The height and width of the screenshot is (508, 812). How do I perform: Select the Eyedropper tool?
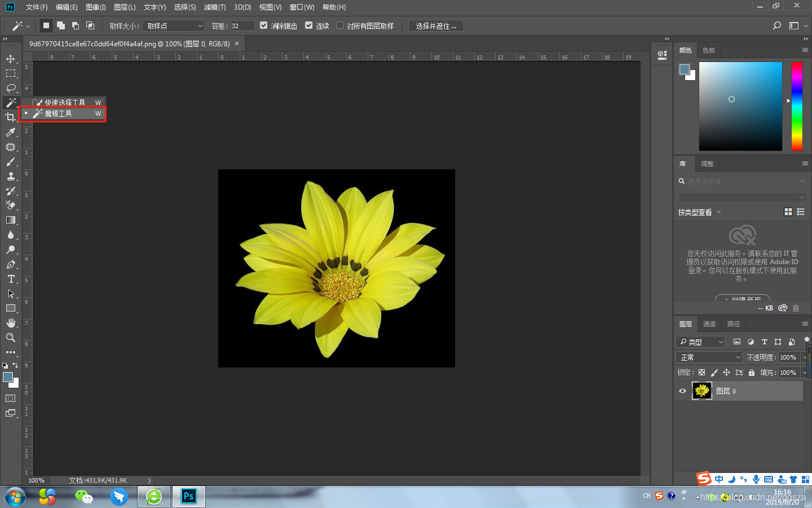[10, 132]
